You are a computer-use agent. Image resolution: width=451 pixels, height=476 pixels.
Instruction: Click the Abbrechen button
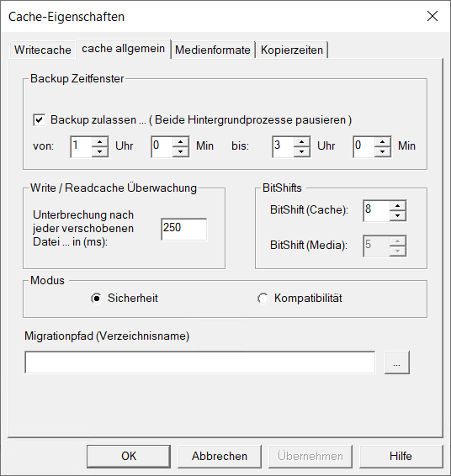(x=220, y=457)
